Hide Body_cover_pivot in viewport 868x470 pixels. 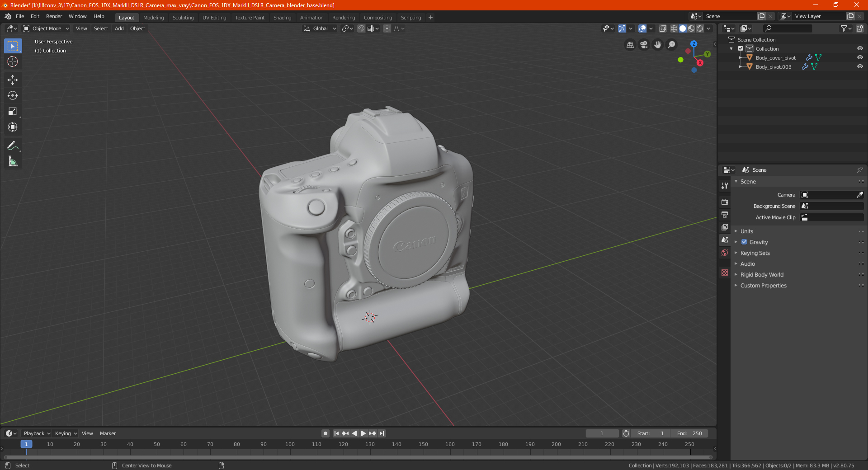860,58
